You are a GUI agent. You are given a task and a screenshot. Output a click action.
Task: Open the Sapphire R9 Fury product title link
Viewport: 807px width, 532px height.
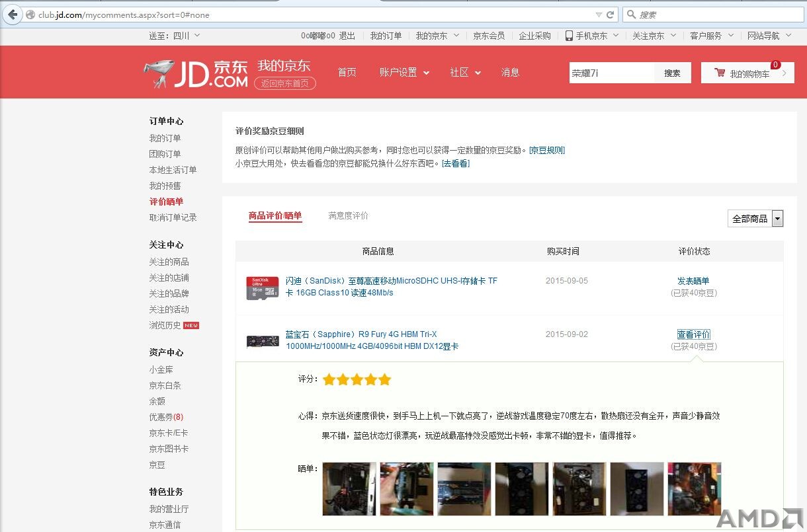click(372, 340)
